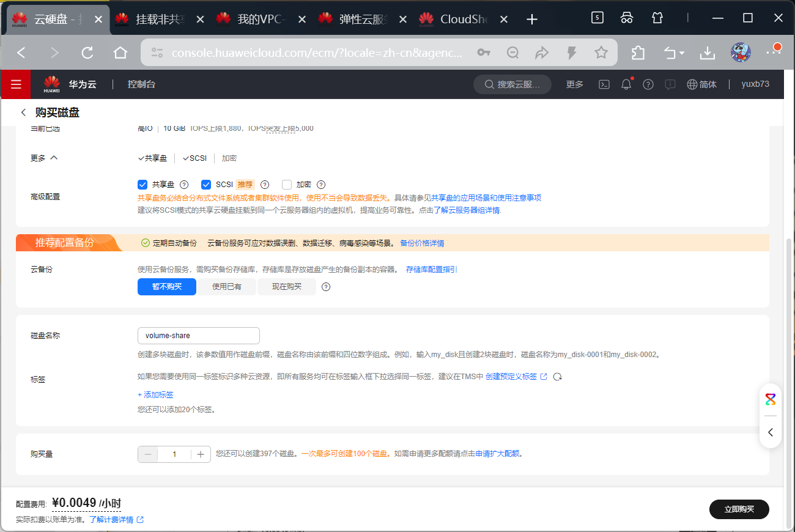The image size is (795, 532).
Task: Open the browser profile avatar
Action: [741, 53]
